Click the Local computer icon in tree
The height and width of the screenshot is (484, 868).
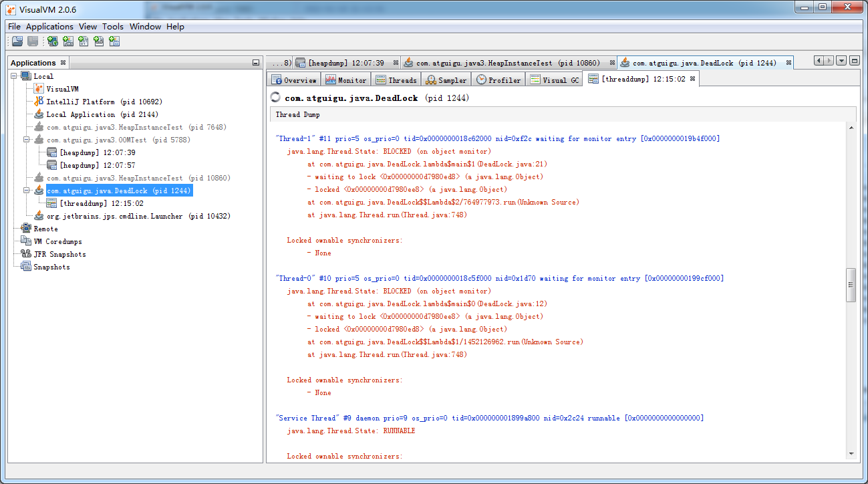click(x=26, y=76)
